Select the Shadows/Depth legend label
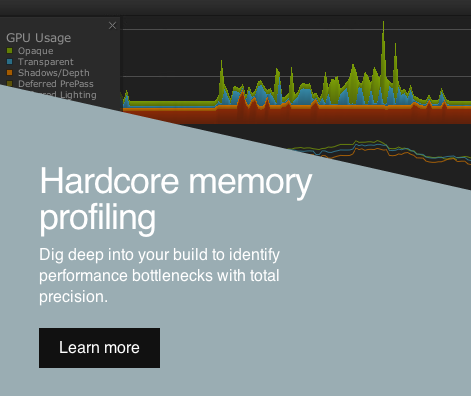 (x=54, y=73)
